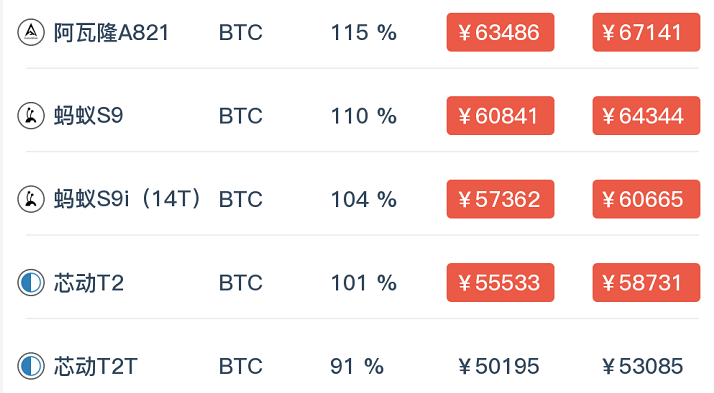Image resolution: width=714 pixels, height=393 pixels.
Task: Open the 阿瓦隆A821 miner name link
Action: pos(111,33)
